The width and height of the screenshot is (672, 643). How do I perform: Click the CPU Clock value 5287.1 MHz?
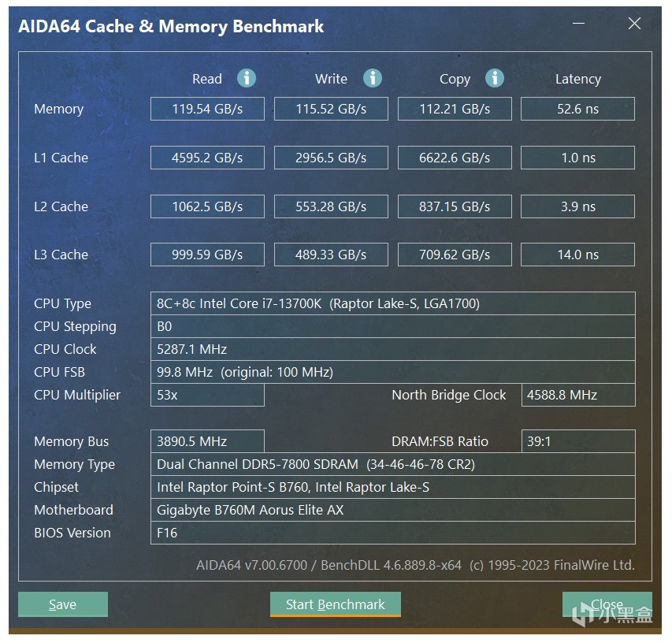(x=393, y=349)
